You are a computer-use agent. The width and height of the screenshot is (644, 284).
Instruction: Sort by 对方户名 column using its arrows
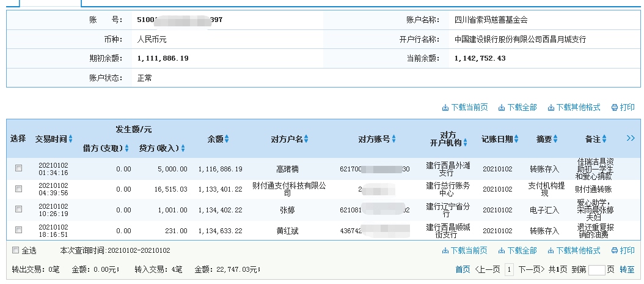[x=306, y=139]
